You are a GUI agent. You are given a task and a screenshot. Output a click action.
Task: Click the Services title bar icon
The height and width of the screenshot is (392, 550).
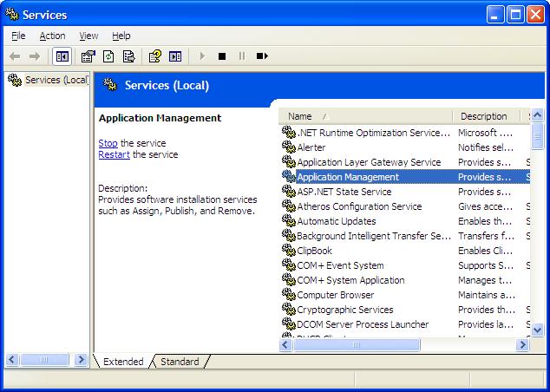[x=12, y=15]
